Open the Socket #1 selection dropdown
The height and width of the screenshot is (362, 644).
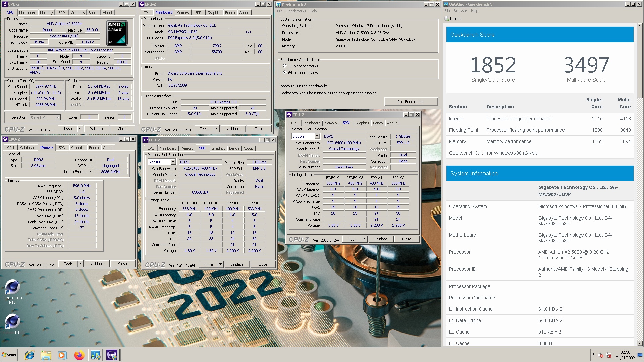(58, 118)
